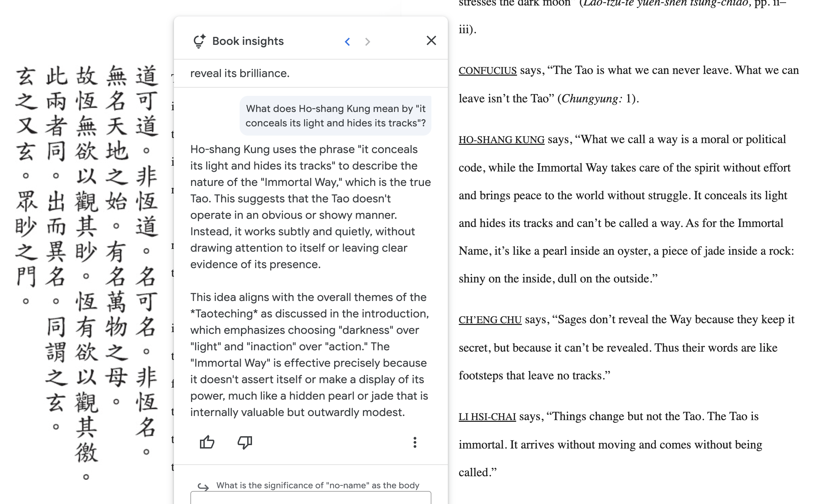This screenshot has height=504, width=832.
Task: Click the answer paragraph about Immortal Way
Action: 311,207
